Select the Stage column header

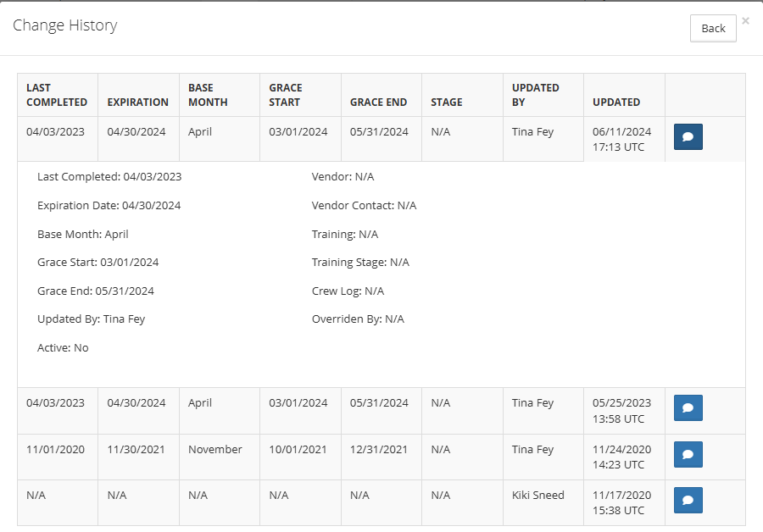click(446, 103)
